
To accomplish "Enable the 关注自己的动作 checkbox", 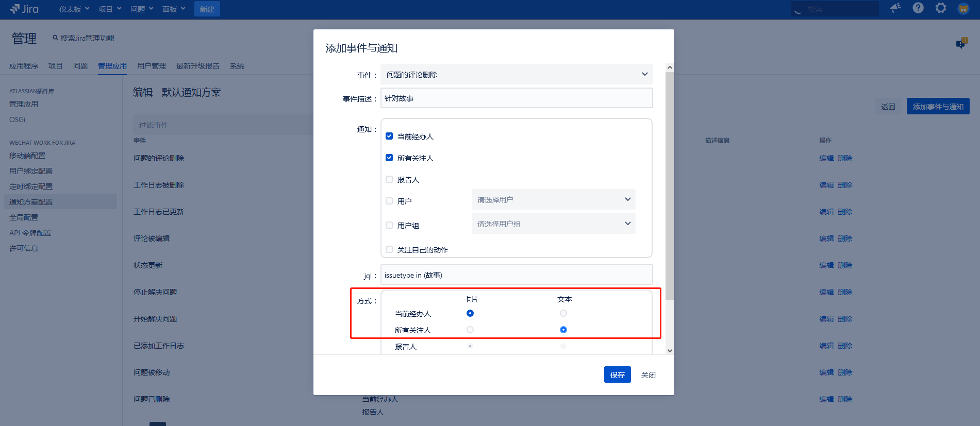I will pos(389,249).
